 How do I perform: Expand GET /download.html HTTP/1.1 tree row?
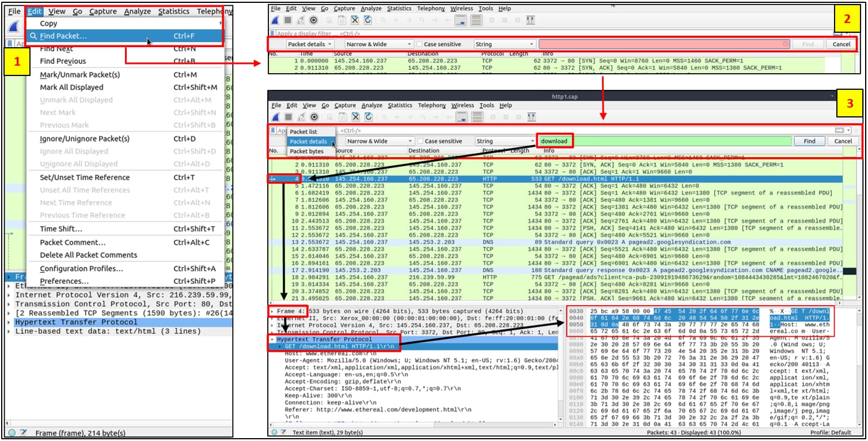coord(280,347)
